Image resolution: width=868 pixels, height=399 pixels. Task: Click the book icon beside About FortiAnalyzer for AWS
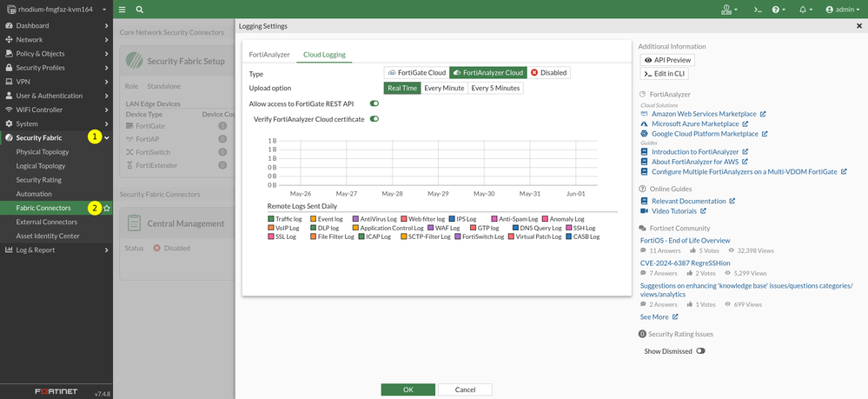click(644, 162)
